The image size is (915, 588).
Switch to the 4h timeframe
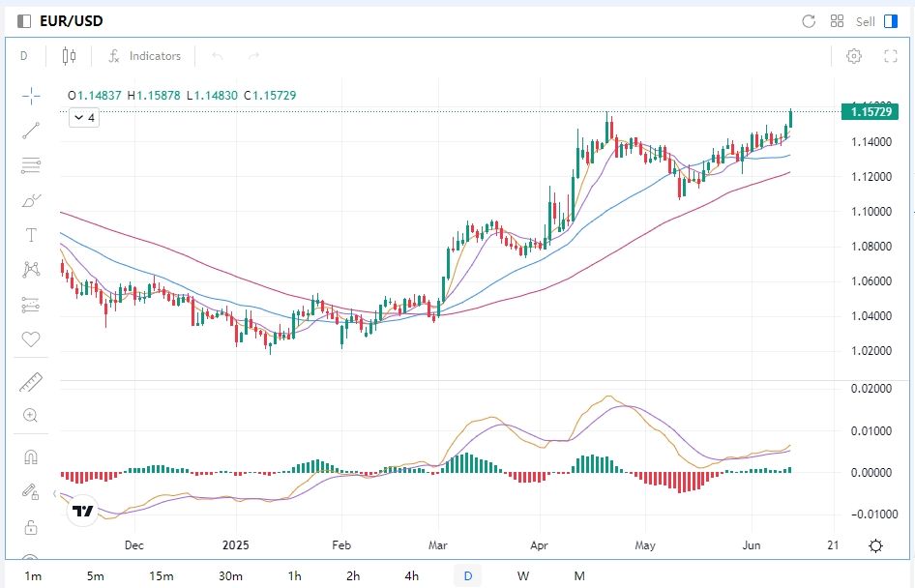(x=412, y=576)
